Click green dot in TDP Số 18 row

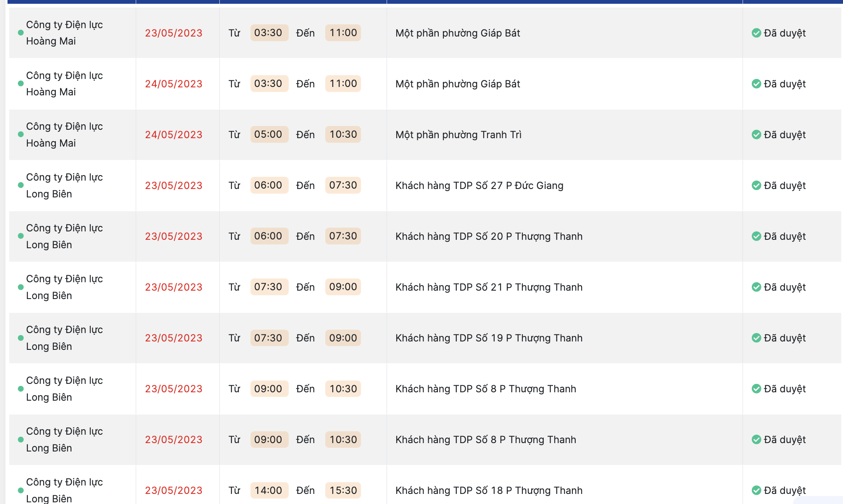[x=21, y=491]
